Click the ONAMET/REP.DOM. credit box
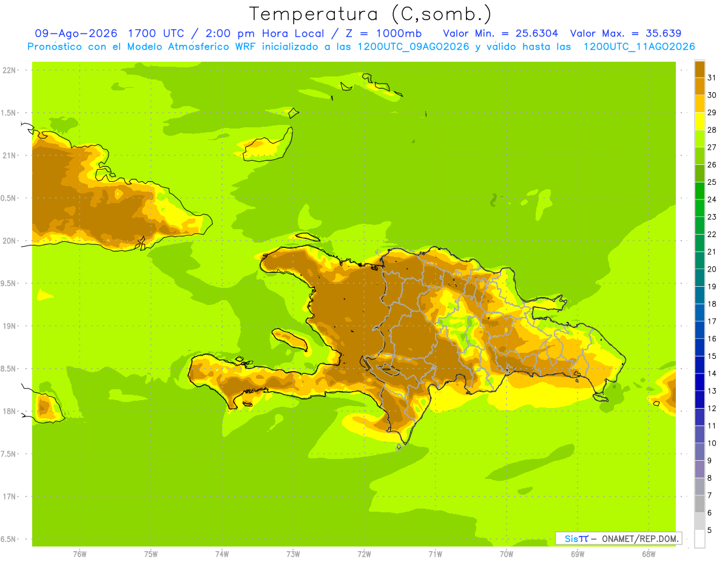This screenshot has width=728, height=562. 619,538
